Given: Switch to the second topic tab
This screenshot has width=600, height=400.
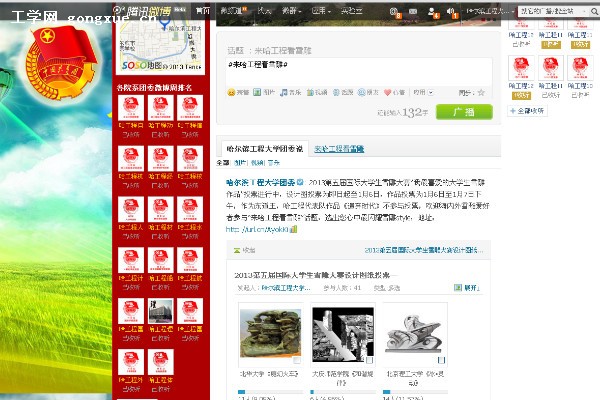Looking at the screenshot, I should coord(340,148).
